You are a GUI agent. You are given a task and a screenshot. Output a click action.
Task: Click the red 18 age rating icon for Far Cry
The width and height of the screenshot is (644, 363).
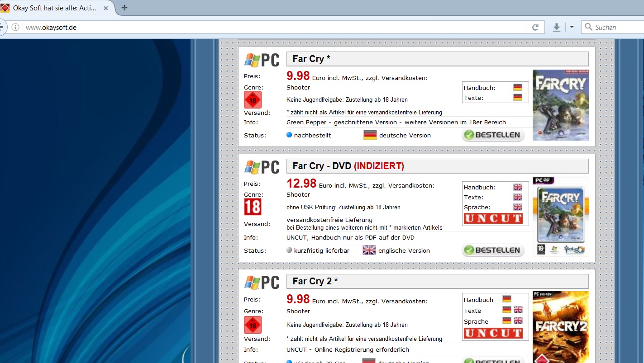253,99
